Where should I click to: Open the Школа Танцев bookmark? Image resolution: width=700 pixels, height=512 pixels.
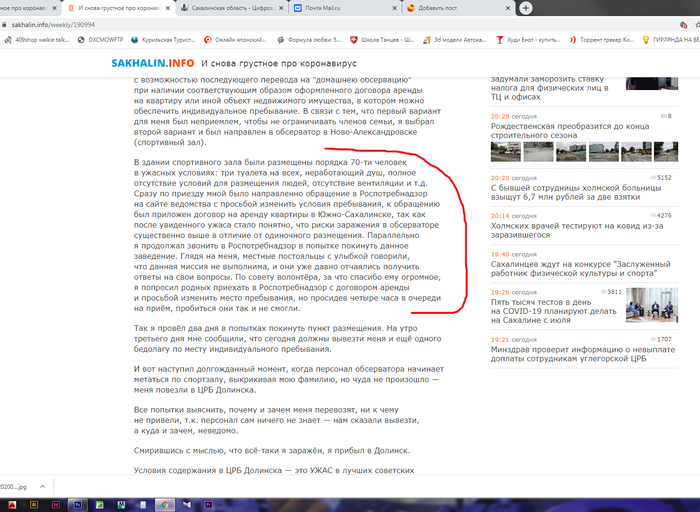click(384, 41)
